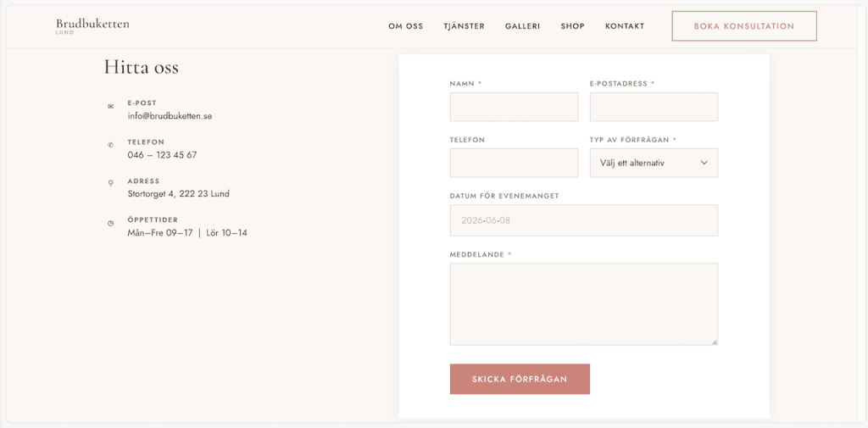Click the location pin icon beside Adress
Screen dimensions: 868x428
click(x=111, y=184)
